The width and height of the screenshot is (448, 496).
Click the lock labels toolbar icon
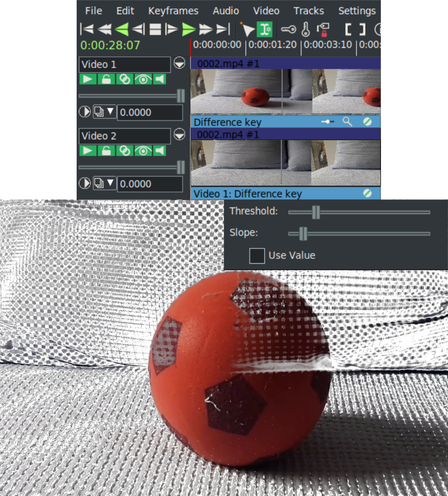click(x=323, y=29)
